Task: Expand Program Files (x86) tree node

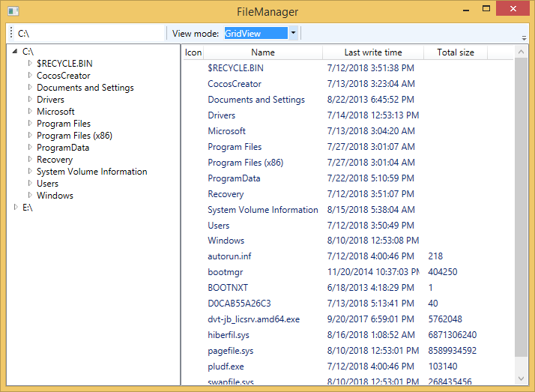Action: click(30, 135)
